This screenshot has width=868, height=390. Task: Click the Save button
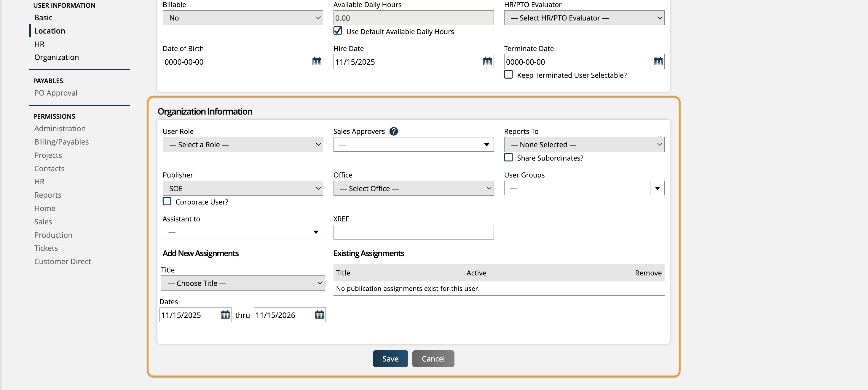390,359
